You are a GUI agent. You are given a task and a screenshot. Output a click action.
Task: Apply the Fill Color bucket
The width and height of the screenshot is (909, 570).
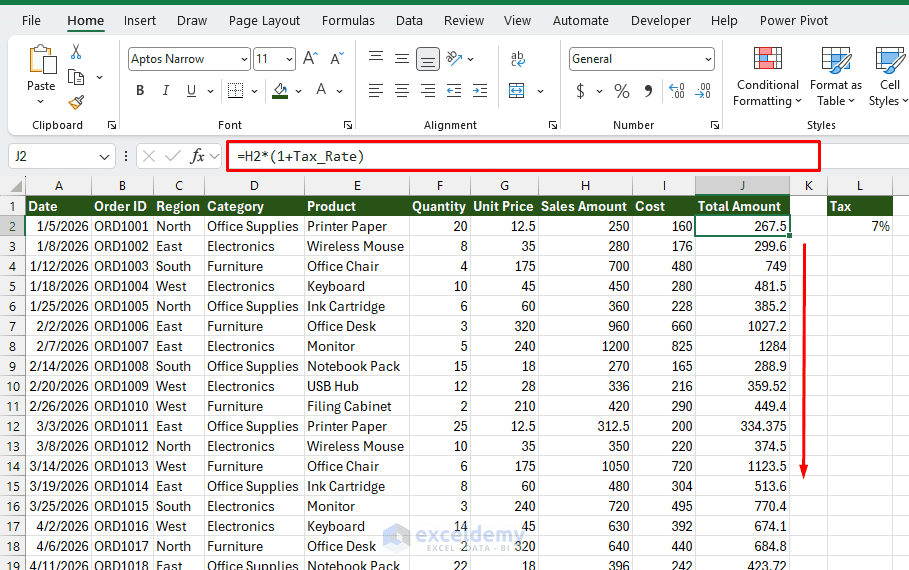click(x=280, y=90)
